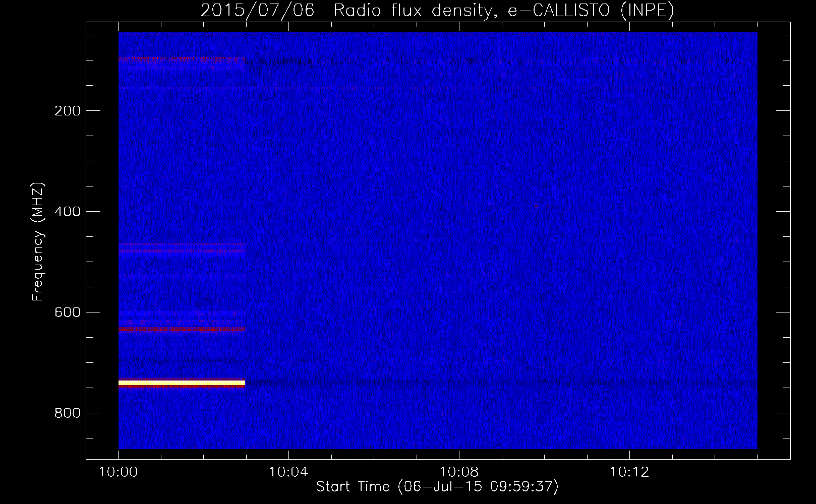Click the "Start Time (06-Jul-15 09:59:37)" label
This screenshot has width=816, height=504.
click(x=437, y=487)
